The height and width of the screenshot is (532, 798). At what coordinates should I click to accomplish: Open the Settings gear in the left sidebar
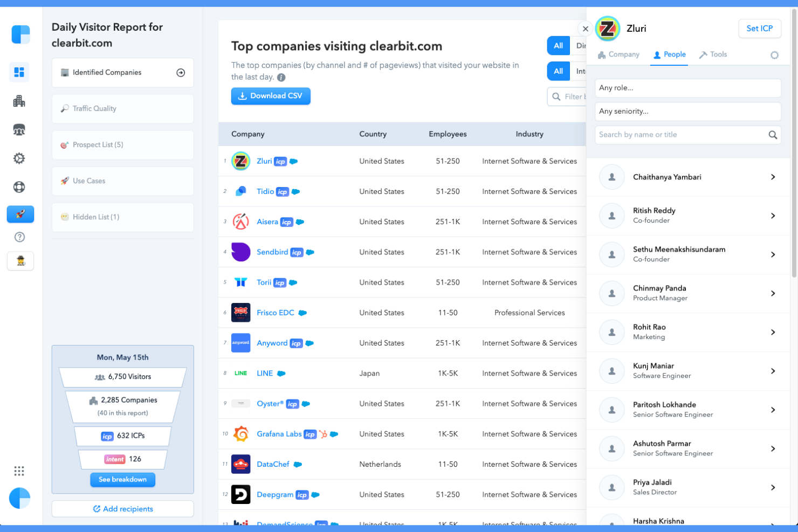click(x=19, y=158)
